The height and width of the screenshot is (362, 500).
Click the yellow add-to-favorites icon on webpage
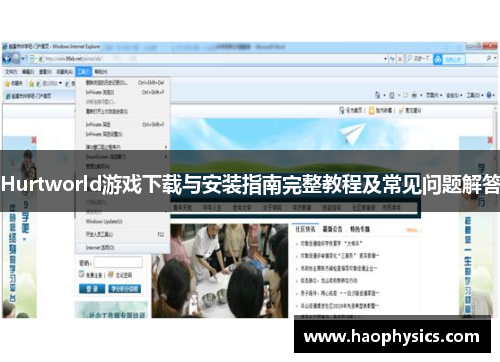coord(372,111)
